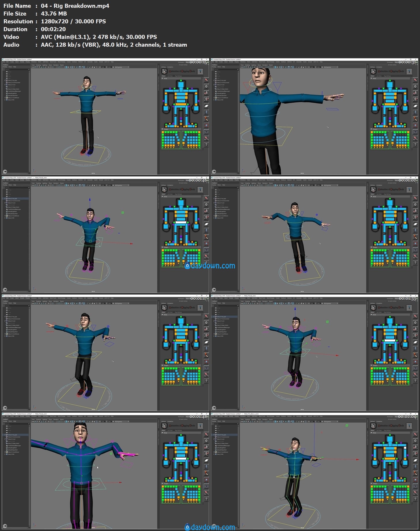Toggle the eye visibility tool, 00:01:17 frame
Viewport: 420px width, 531px height.
pyautogui.click(x=206, y=368)
